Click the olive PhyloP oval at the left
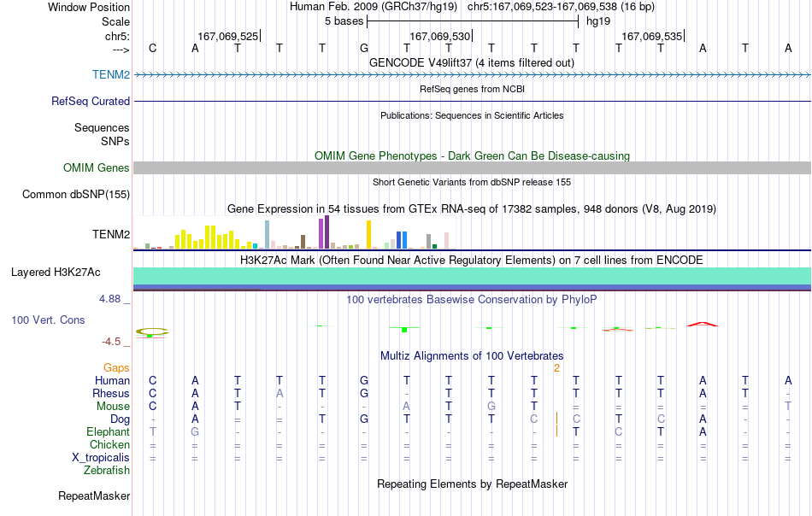Image resolution: width=812 pixels, height=516 pixels. pyautogui.click(x=152, y=331)
